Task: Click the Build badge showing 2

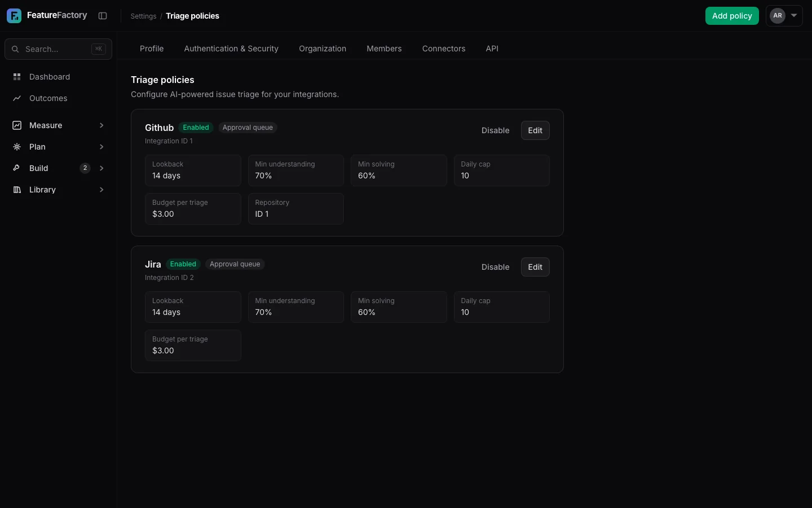Action: [x=85, y=168]
